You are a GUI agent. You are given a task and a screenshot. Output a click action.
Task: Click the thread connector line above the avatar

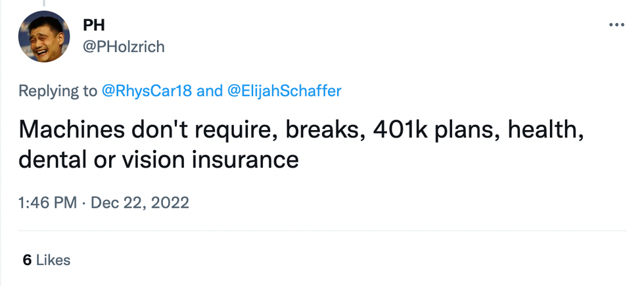(44, 3)
